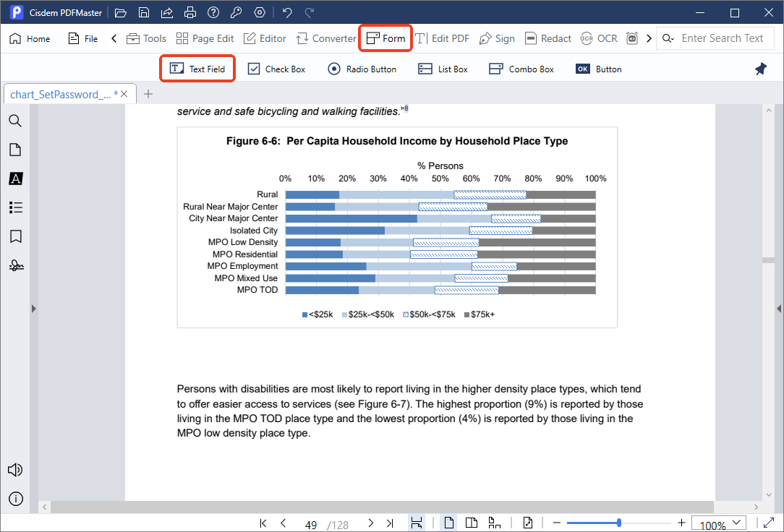Click the key license icon
The image size is (784, 532).
[x=236, y=12]
